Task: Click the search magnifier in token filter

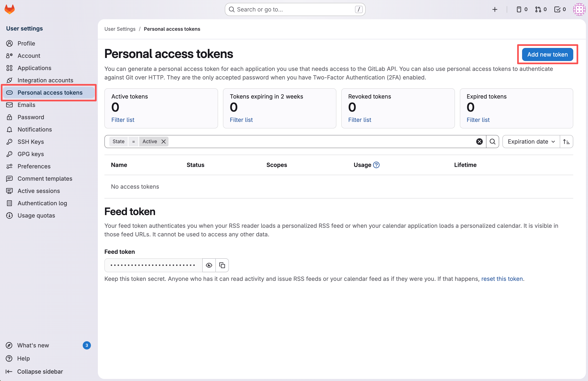Action: click(x=492, y=142)
